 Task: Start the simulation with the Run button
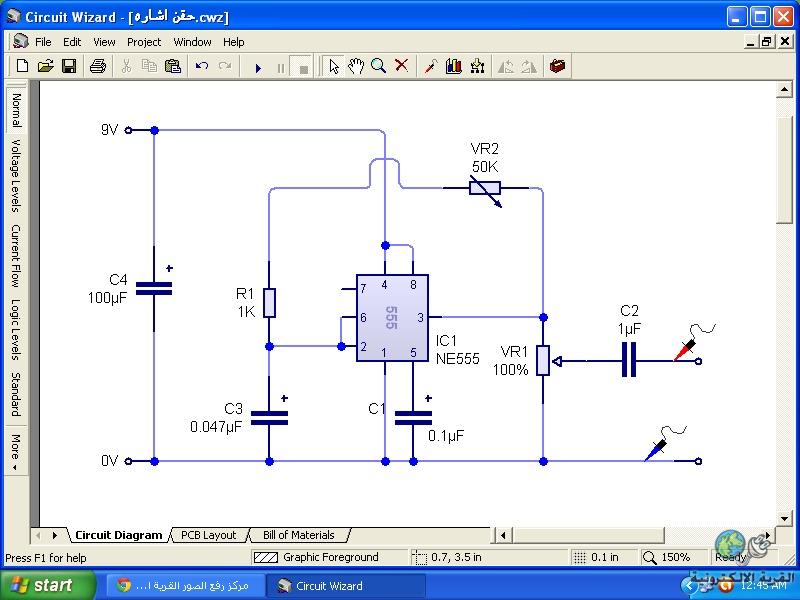[258, 67]
